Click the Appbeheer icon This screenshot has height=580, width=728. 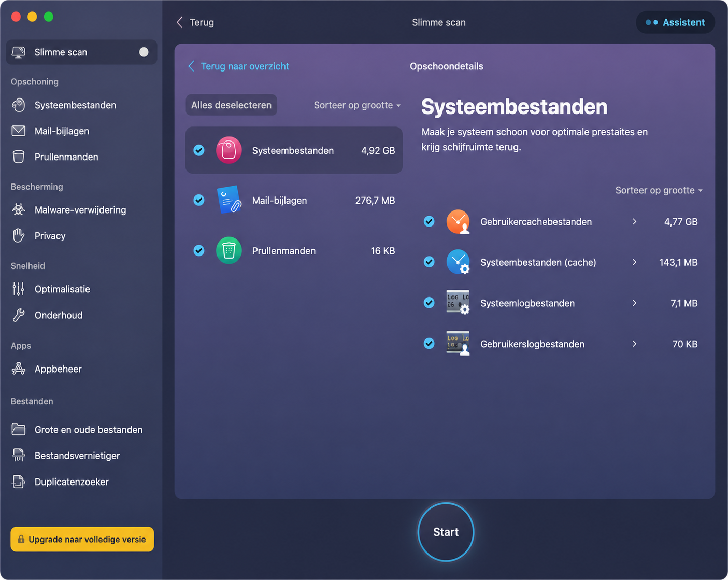coord(19,369)
